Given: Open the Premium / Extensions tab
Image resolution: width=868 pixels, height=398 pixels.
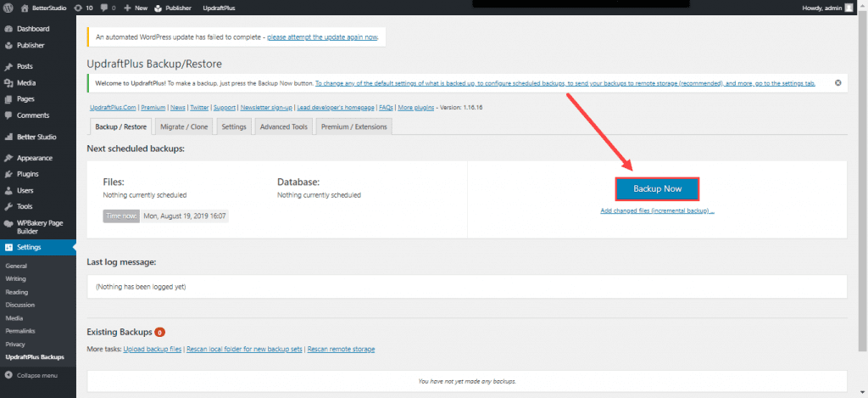Looking at the screenshot, I should [354, 127].
